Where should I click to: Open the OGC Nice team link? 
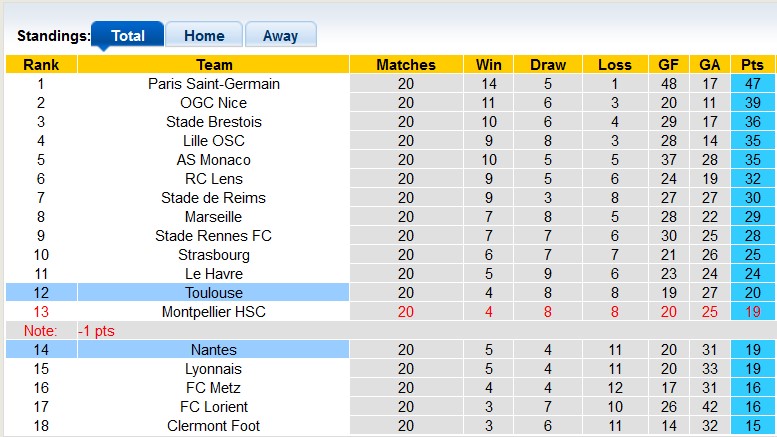pos(214,103)
